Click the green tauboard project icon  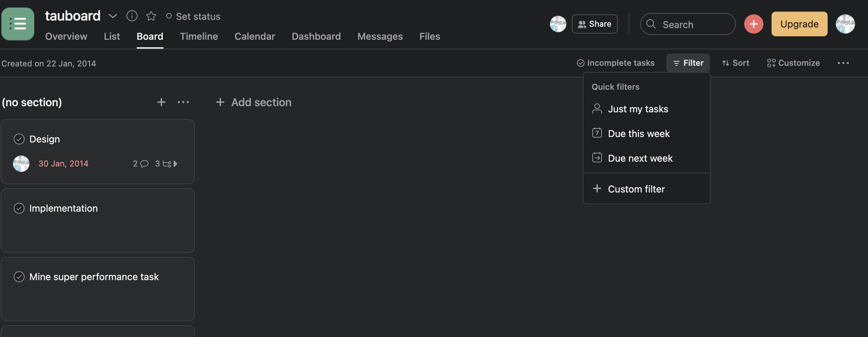point(17,24)
